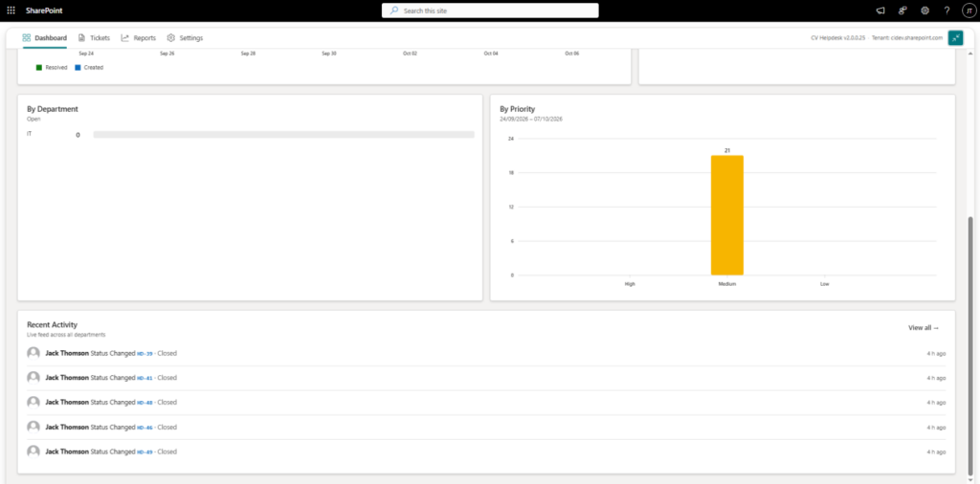
Task: Click the SharePoint brand link
Action: point(44,11)
